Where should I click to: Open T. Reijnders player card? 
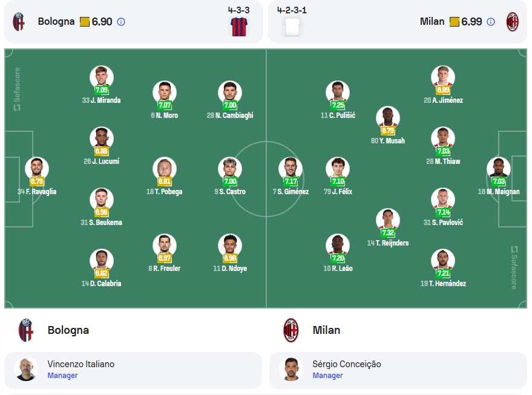coord(388,227)
